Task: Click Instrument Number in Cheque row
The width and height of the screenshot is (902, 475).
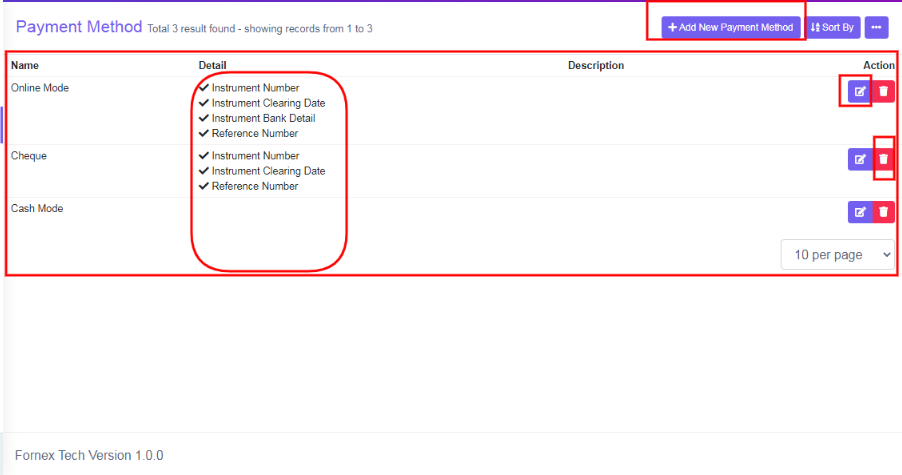Action: point(255,156)
